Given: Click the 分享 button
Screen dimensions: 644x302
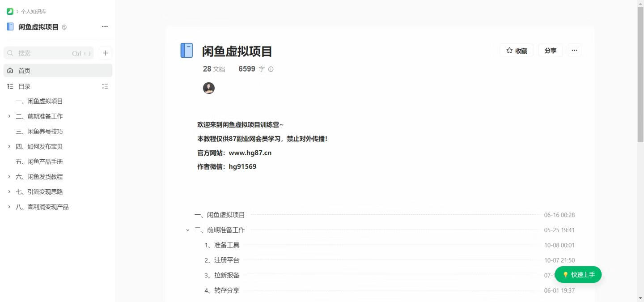Looking at the screenshot, I should coord(551,51).
